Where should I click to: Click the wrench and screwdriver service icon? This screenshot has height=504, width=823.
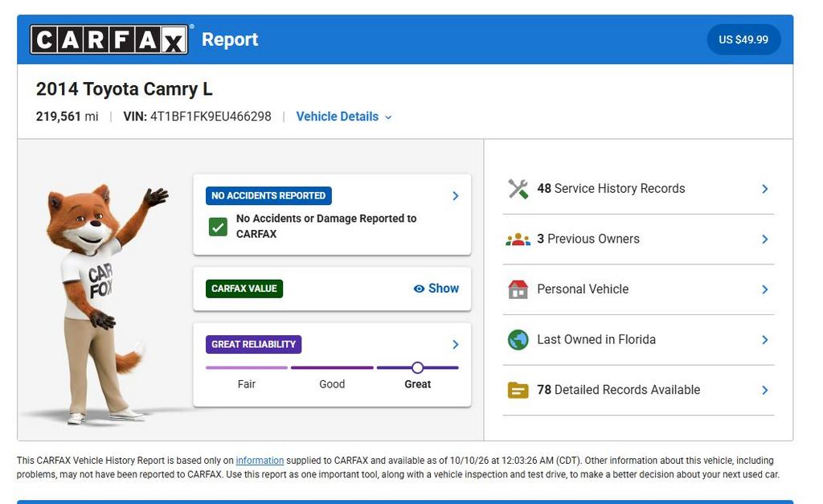(518, 189)
